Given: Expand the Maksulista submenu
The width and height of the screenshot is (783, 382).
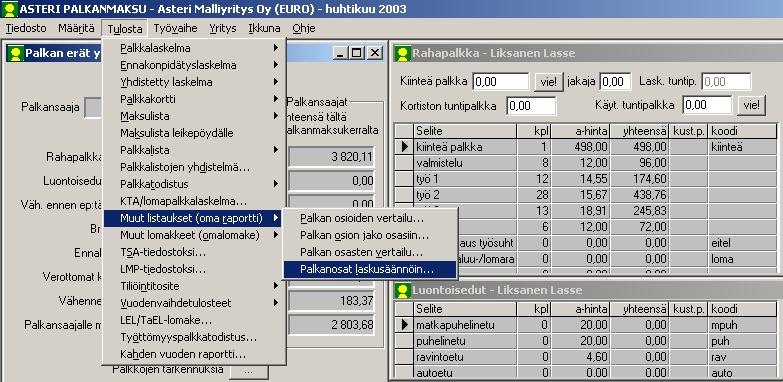Looking at the screenshot, I should coord(193,116).
